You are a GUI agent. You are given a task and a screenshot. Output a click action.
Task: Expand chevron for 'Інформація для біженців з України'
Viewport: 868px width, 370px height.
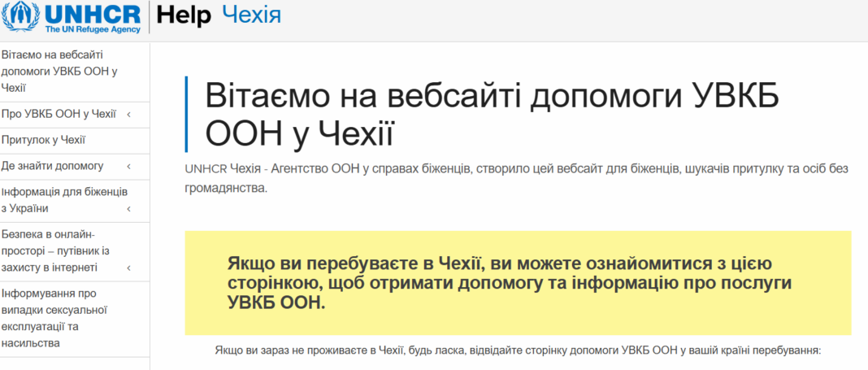tap(128, 209)
